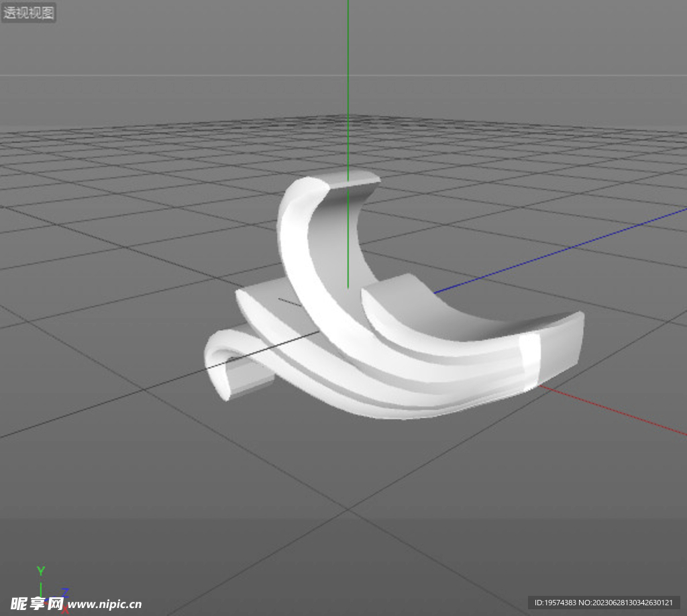
Task: Click the XYZ axis orientation gizmo
Action: (52, 589)
